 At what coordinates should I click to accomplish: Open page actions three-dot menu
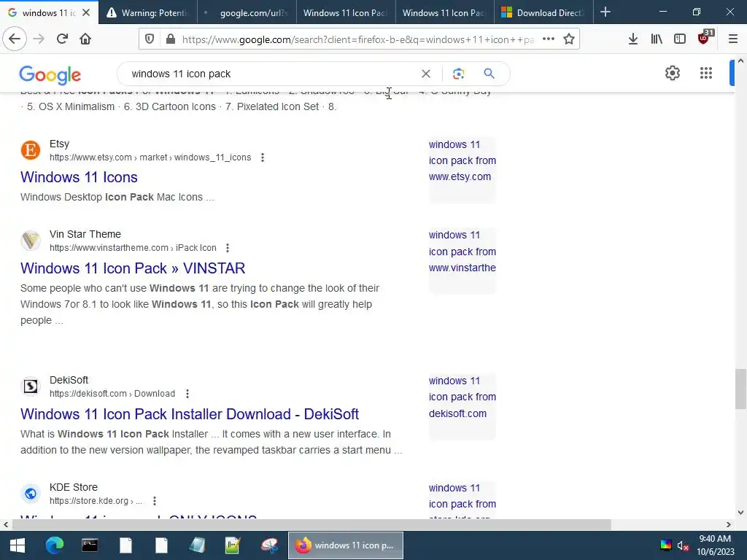point(549,39)
